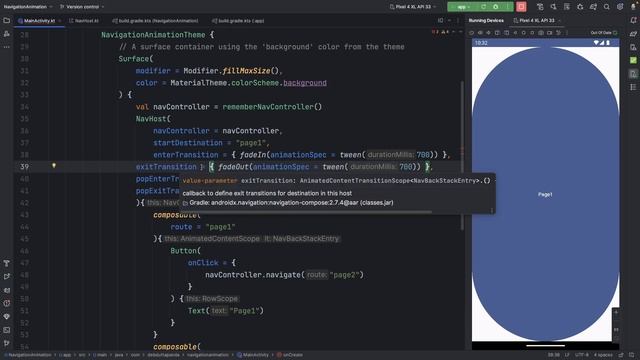Click the emulator Home circle icon

pyautogui.click(x=524, y=33)
